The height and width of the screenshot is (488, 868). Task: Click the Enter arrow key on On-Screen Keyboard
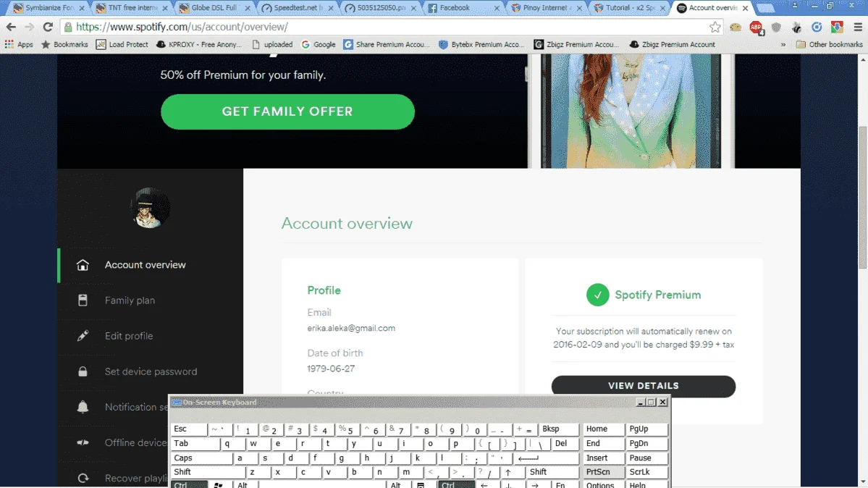pyautogui.click(x=546, y=458)
